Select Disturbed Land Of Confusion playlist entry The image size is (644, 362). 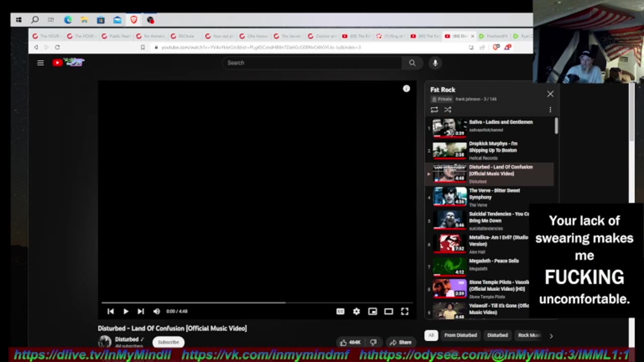point(490,174)
